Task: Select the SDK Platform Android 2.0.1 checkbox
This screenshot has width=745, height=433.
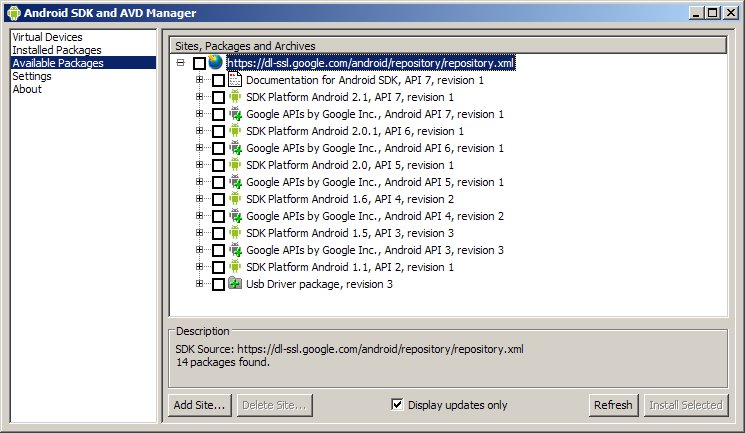Action: 218,131
